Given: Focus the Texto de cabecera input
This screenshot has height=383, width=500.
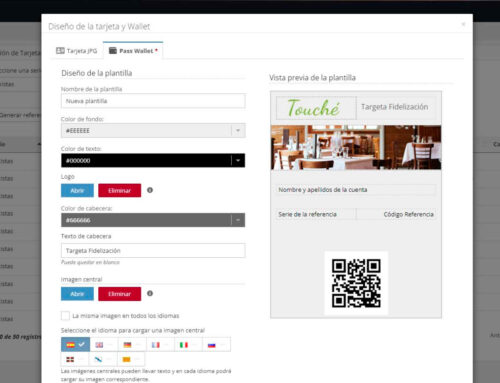Looking at the screenshot, I should point(153,251).
